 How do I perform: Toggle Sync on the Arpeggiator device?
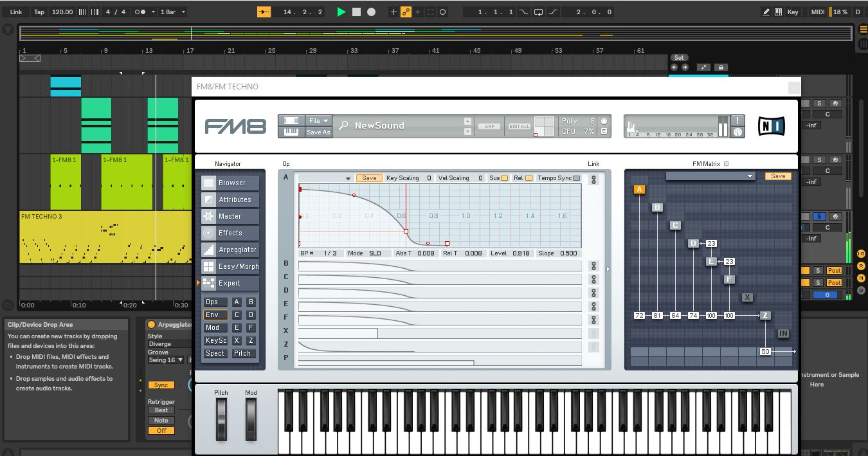point(160,385)
